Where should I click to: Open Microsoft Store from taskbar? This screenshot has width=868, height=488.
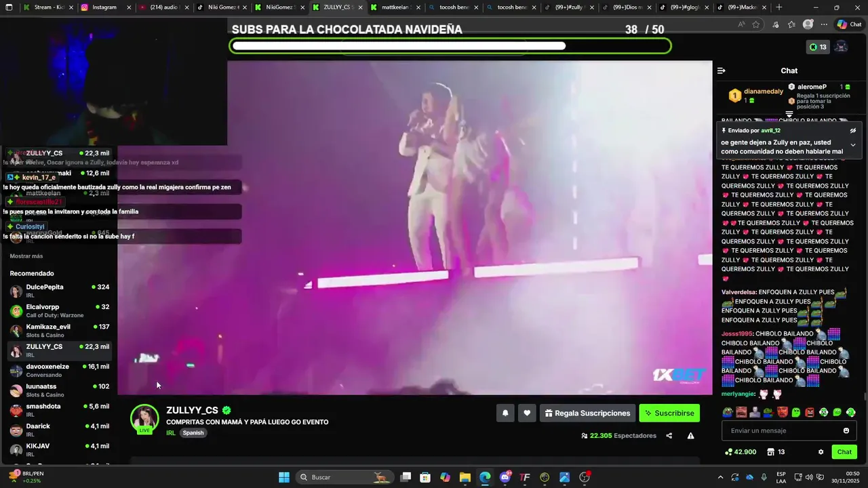pyautogui.click(x=425, y=477)
